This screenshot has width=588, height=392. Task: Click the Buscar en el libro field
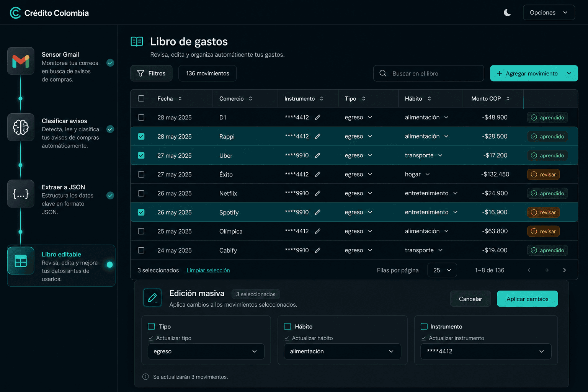(x=428, y=73)
